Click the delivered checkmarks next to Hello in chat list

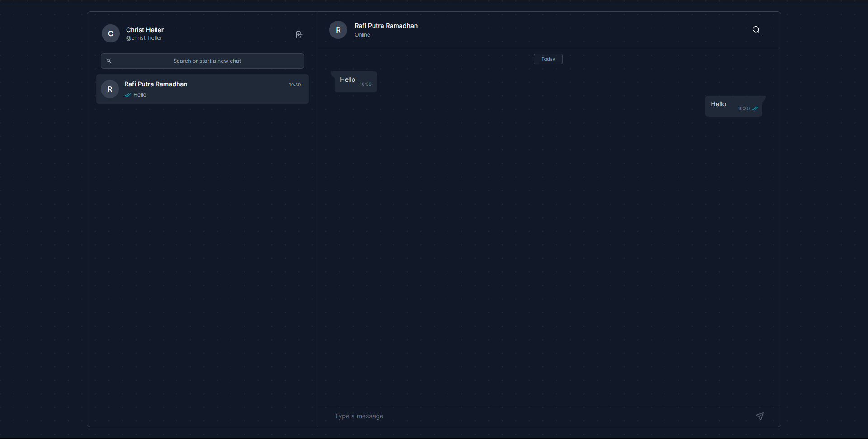click(128, 95)
